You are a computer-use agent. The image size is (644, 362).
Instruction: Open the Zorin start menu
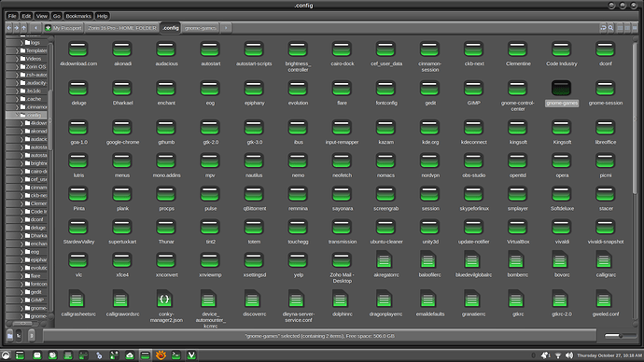(6, 355)
